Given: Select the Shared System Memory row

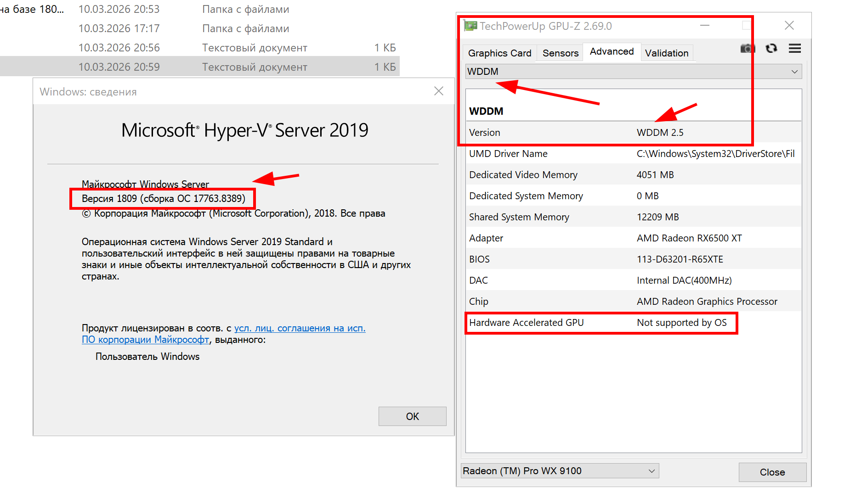Looking at the screenshot, I should pyautogui.click(x=634, y=217).
